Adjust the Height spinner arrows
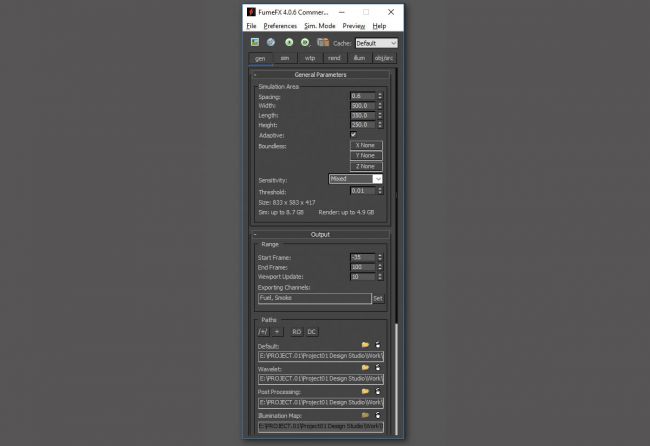 380,125
